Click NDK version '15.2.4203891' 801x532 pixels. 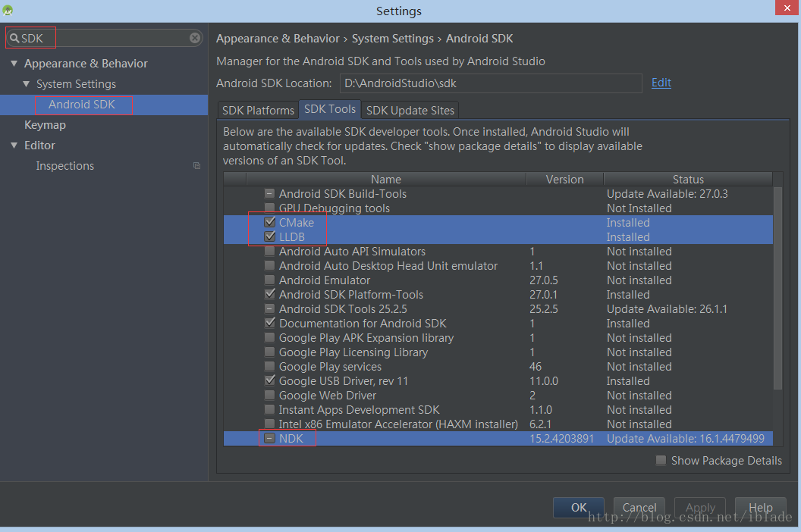[x=561, y=439]
